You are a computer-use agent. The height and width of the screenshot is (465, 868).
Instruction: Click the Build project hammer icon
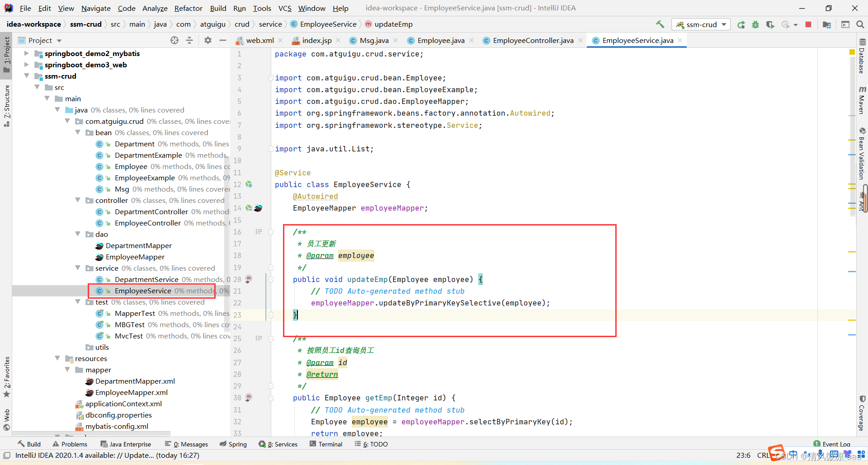660,24
